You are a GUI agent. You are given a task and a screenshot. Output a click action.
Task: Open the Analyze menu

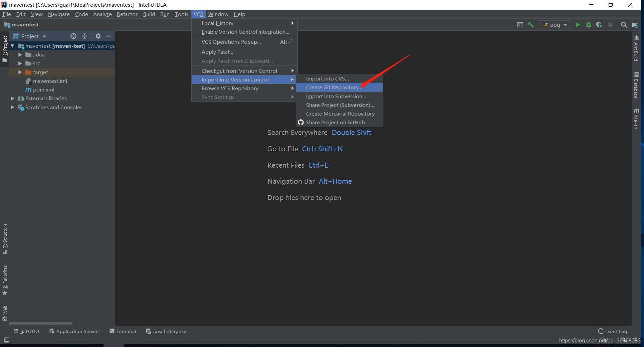tap(102, 14)
